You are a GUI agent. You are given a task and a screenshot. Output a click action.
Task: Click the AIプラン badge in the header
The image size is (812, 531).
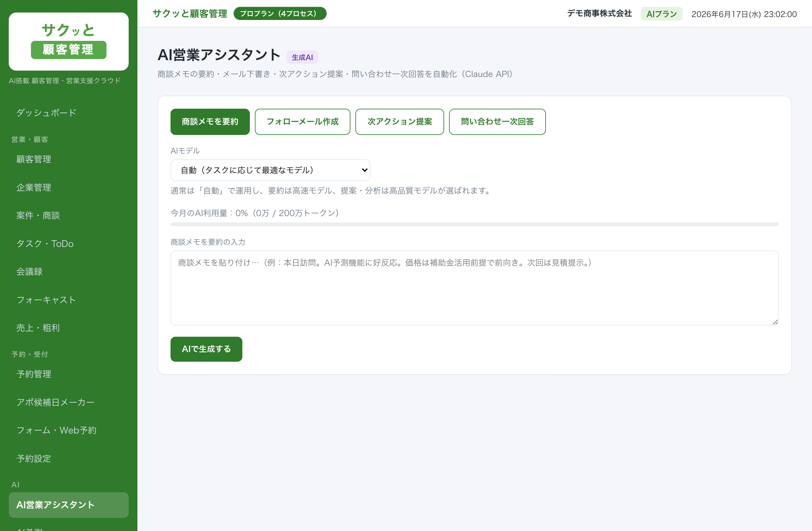tap(662, 14)
